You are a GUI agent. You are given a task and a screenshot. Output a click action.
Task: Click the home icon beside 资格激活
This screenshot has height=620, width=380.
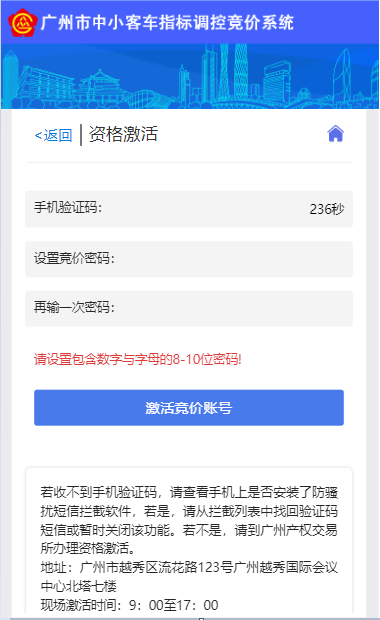click(x=335, y=134)
